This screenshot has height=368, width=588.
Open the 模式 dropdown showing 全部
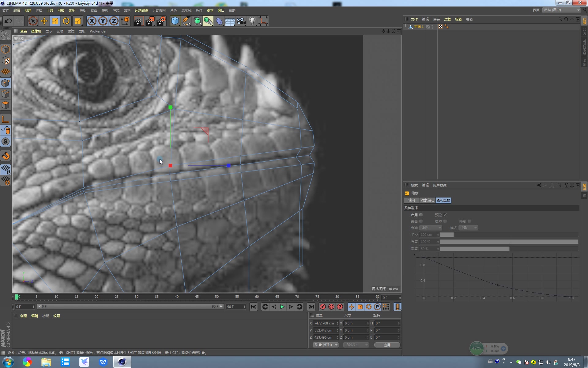coord(468,228)
